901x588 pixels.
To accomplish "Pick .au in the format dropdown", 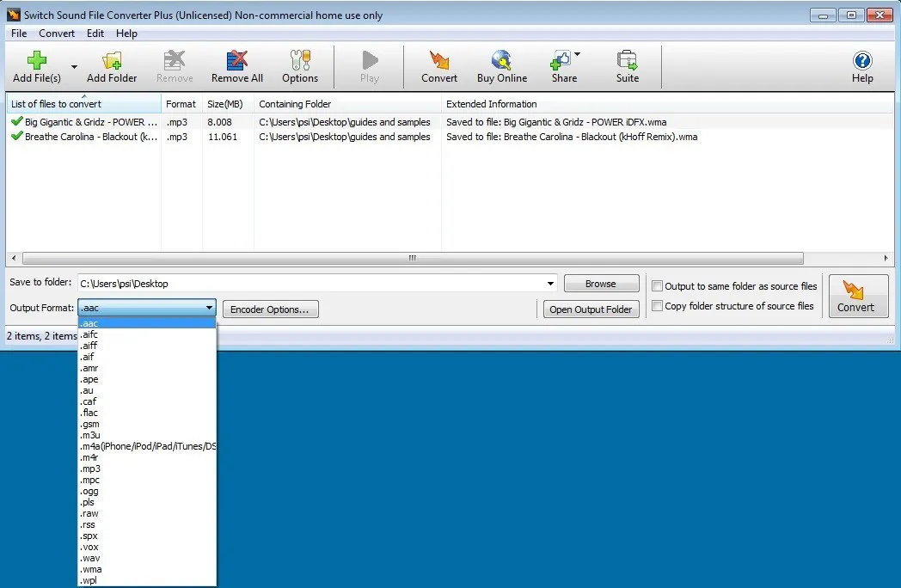I will (x=147, y=390).
